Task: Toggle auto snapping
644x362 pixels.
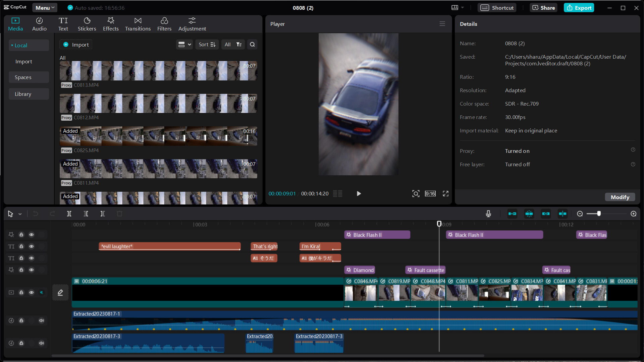Action: tap(529, 214)
